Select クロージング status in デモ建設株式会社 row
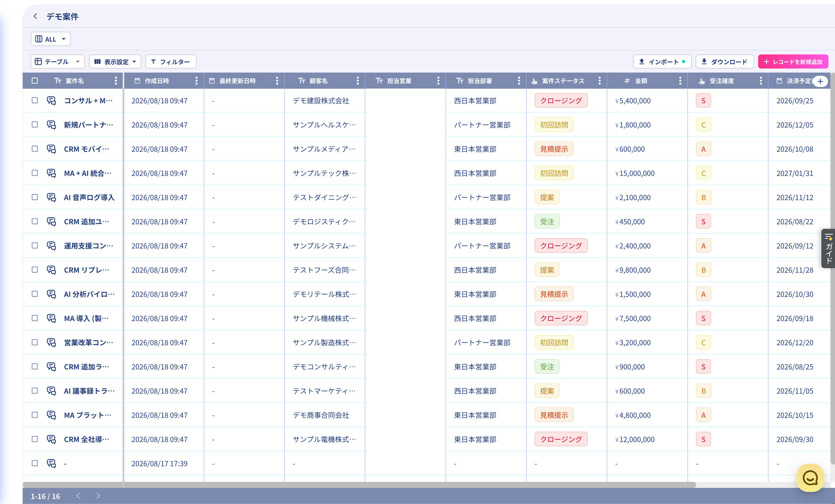 [x=561, y=101]
